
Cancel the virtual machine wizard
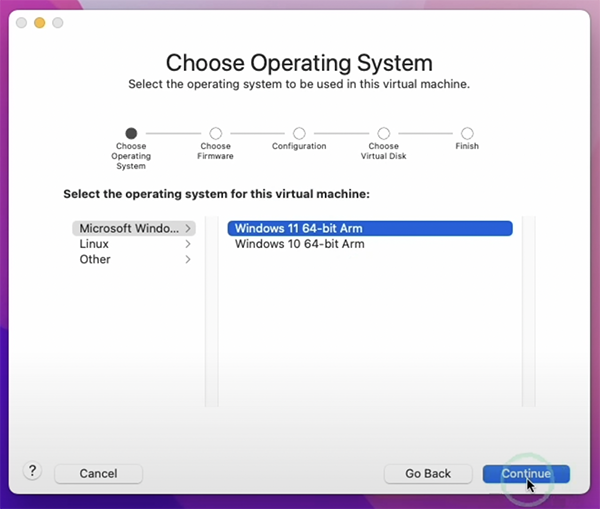click(x=99, y=474)
